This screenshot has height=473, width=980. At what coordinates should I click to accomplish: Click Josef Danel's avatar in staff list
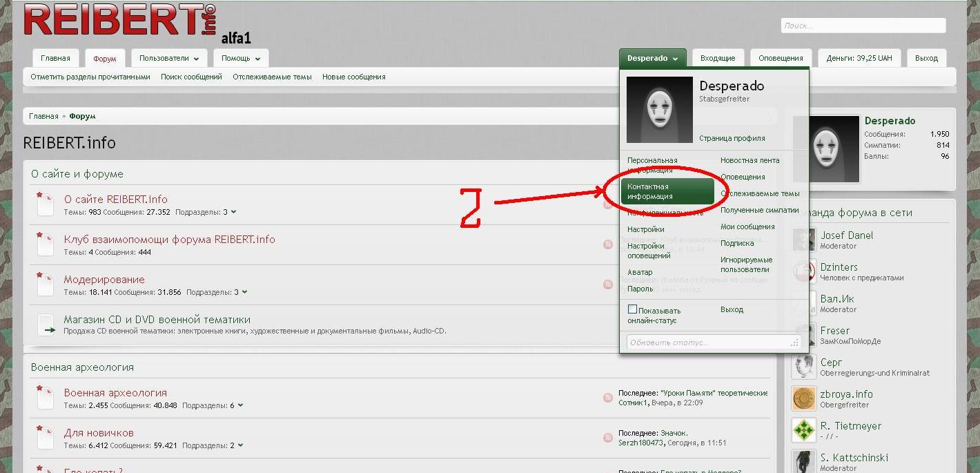804,240
